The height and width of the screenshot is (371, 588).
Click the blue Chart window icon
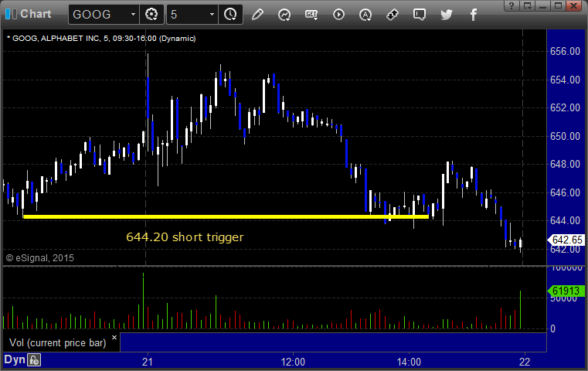click(x=11, y=14)
